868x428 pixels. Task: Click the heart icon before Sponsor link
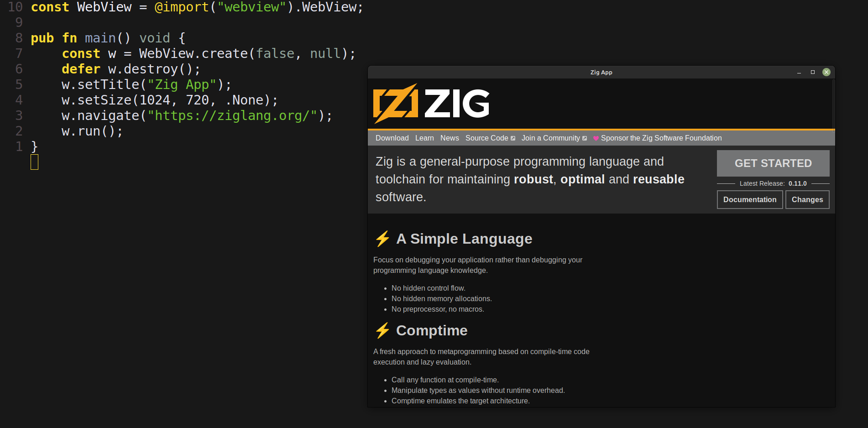click(x=596, y=138)
